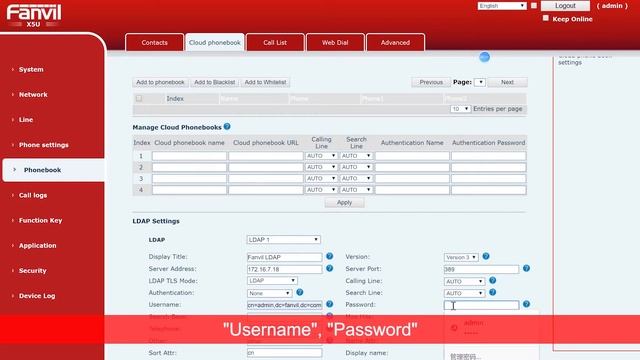This screenshot has width=640, height=360.
Task: Click help icon next to Server Address
Action: pyautogui.click(x=329, y=269)
